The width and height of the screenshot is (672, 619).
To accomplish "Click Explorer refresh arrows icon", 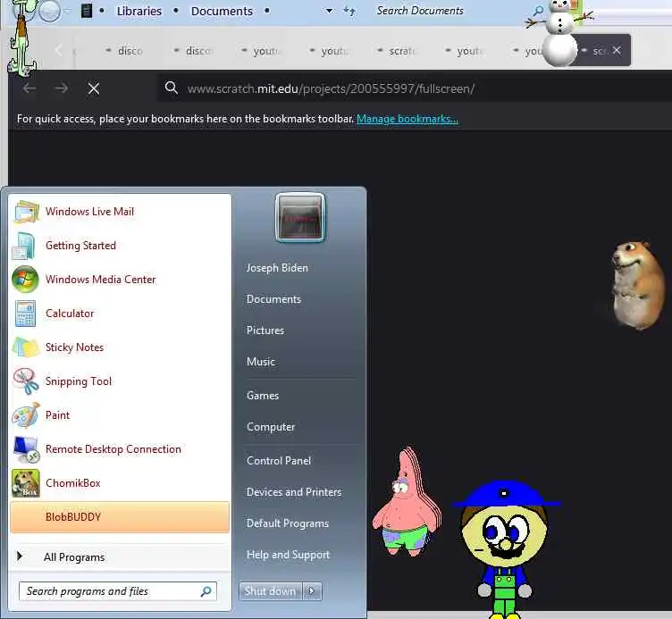I will (x=349, y=11).
